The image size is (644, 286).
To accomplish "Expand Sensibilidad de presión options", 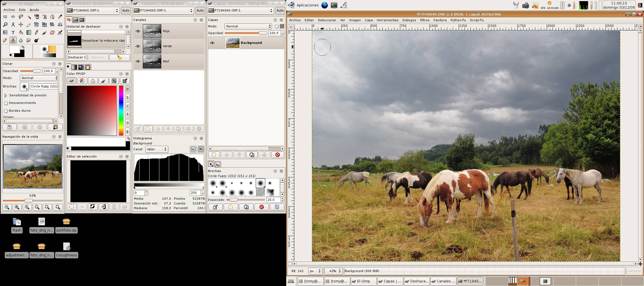I will 6,96.
